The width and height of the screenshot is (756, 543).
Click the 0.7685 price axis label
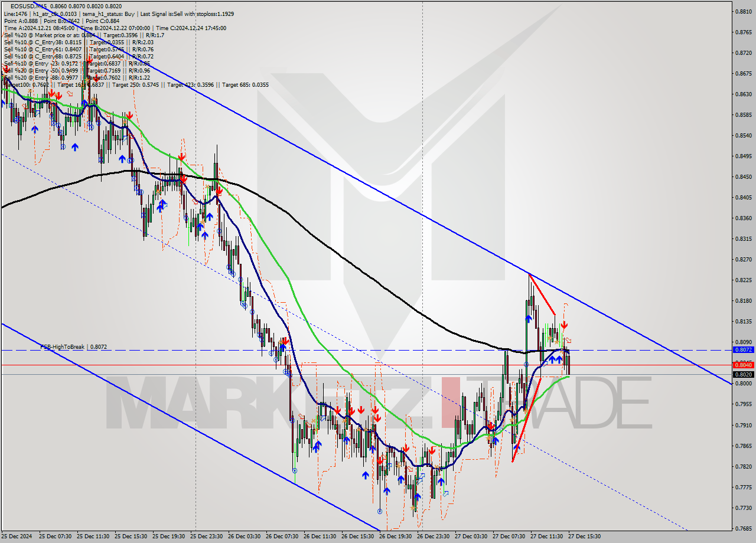point(742,528)
